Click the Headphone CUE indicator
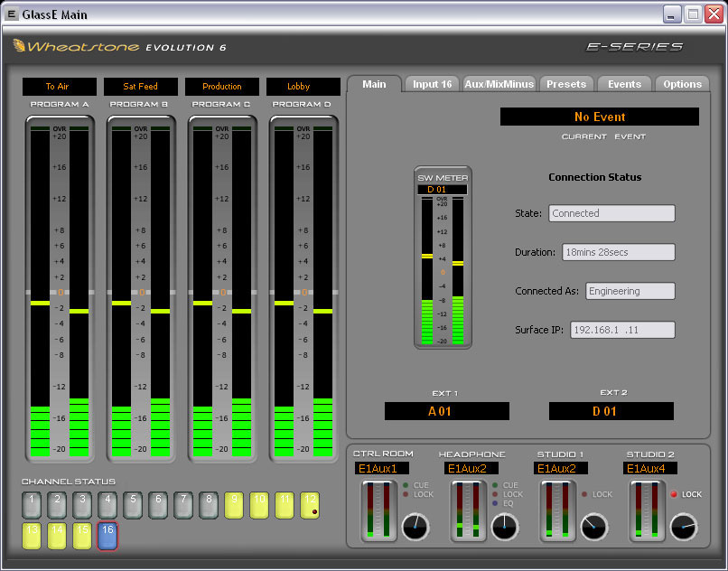Viewport: 728px width, 571px height. [495, 485]
